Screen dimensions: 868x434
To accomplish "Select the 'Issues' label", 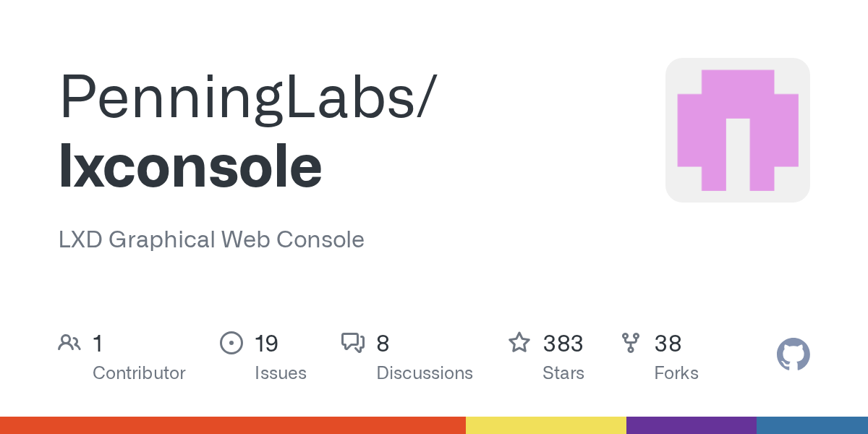I will click(x=280, y=373).
